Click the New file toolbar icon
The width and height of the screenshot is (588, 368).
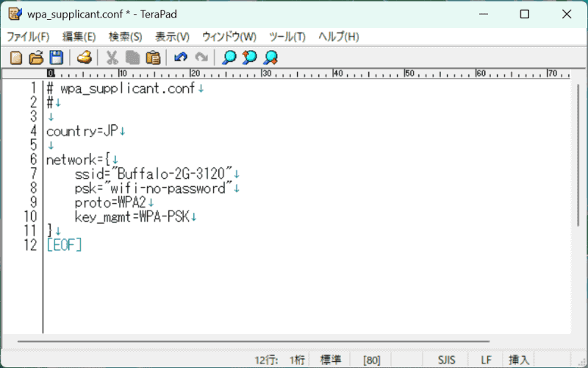point(16,58)
